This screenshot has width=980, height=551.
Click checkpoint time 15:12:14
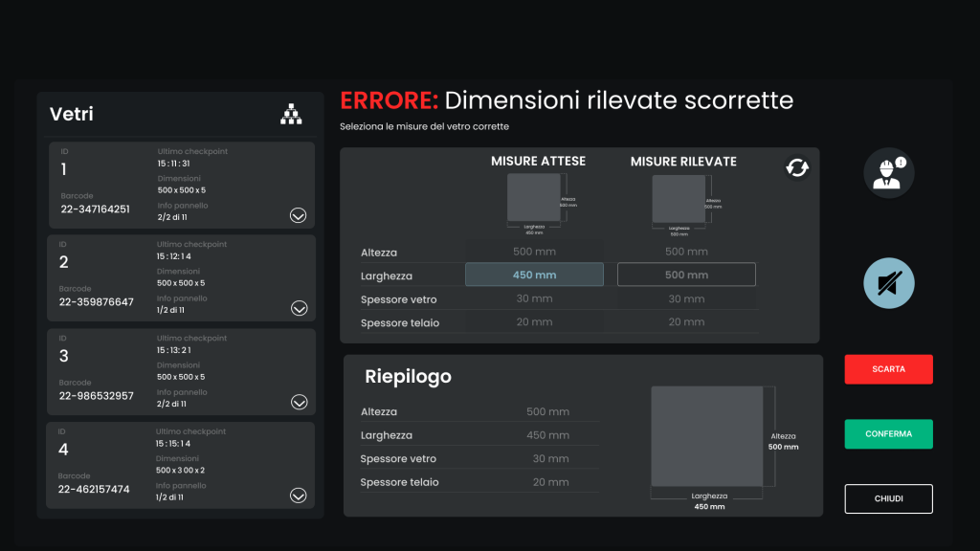pyautogui.click(x=174, y=256)
